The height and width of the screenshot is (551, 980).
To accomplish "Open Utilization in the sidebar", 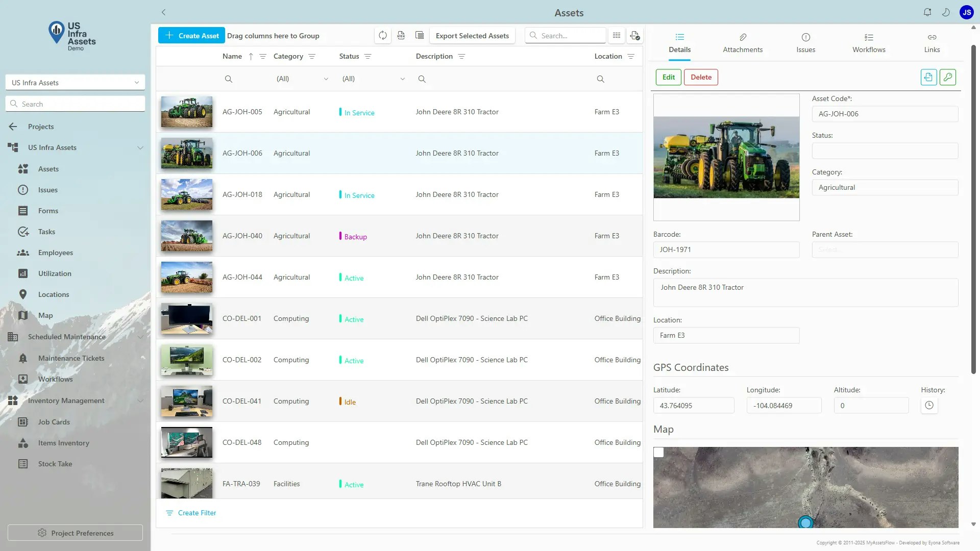I will pyautogui.click(x=55, y=273).
